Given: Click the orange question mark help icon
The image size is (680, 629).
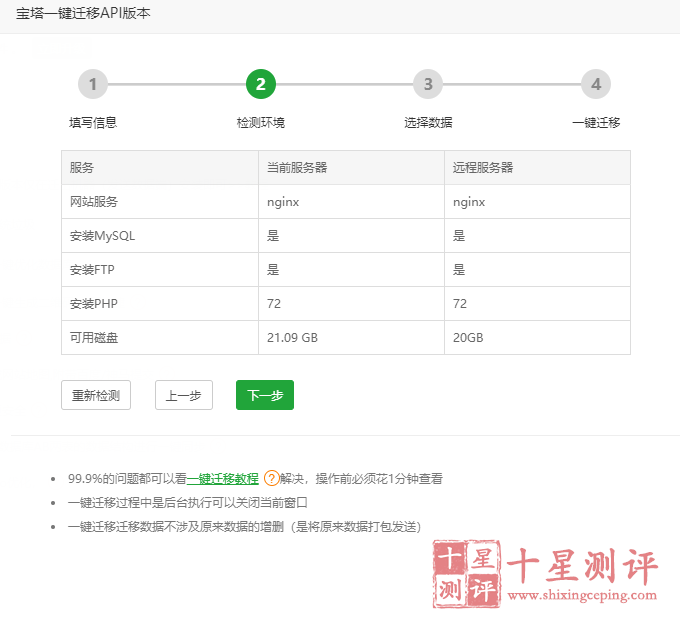Looking at the screenshot, I should [x=271, y=479].
